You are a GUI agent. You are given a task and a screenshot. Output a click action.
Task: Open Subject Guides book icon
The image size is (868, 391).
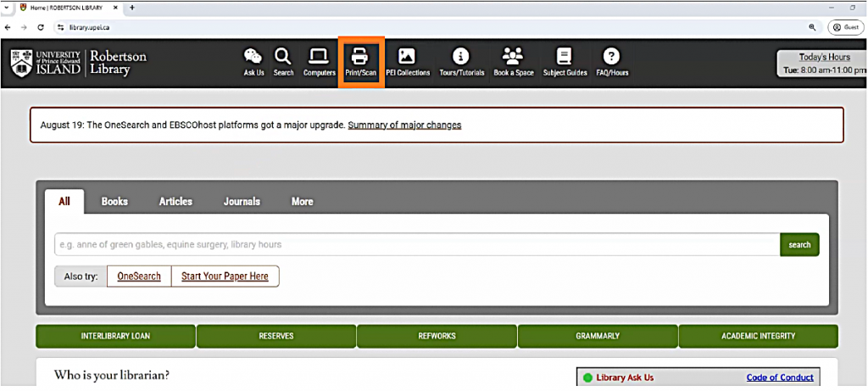pos(565,58)
